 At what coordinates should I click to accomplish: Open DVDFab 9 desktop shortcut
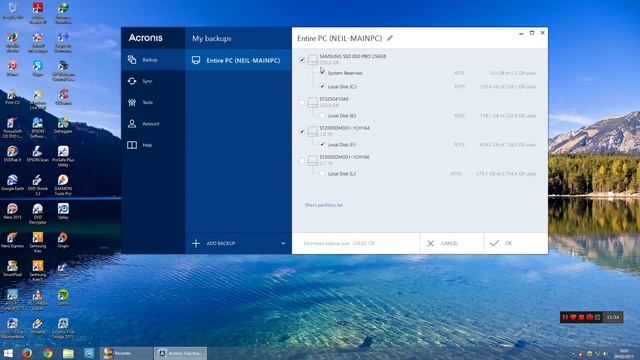[x=12, y=154]
